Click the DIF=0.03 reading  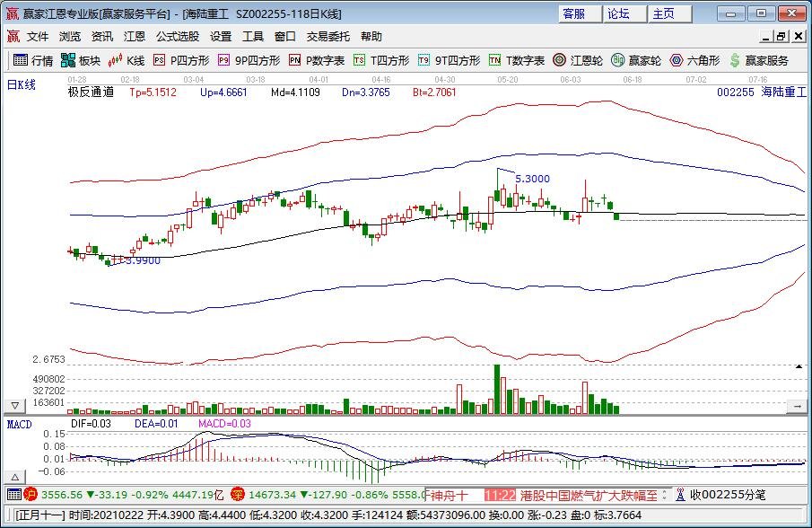tap(92, 424)
